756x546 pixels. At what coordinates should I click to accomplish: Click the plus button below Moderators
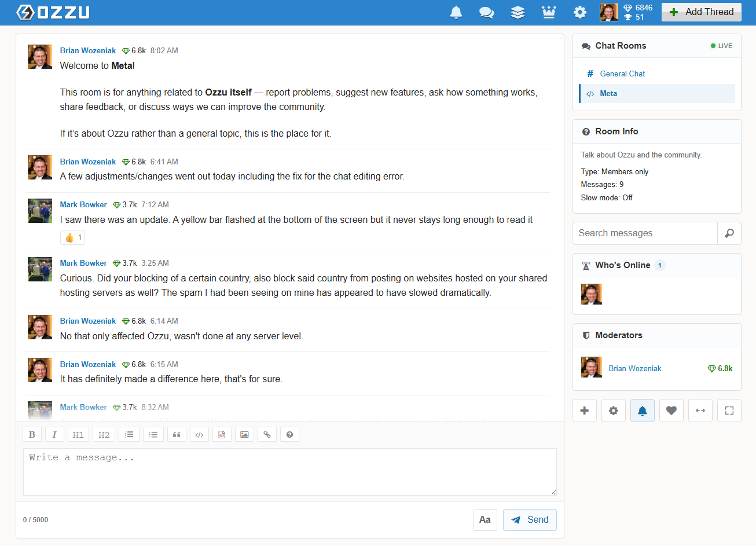click(585, 411)
